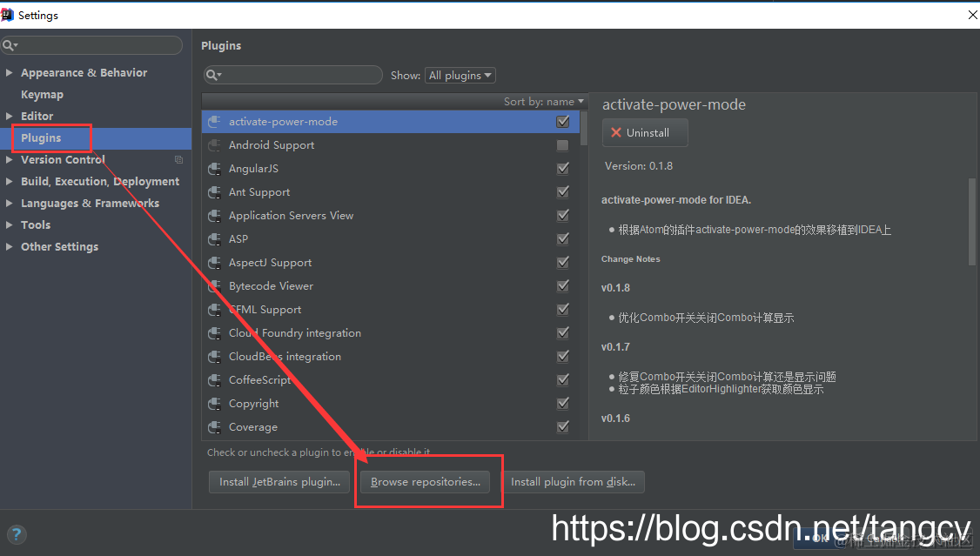The width and height of the screenshot is (980, 556).
Task: Uncheck the Copyright plugin checkbox
Action: point(562,404)
